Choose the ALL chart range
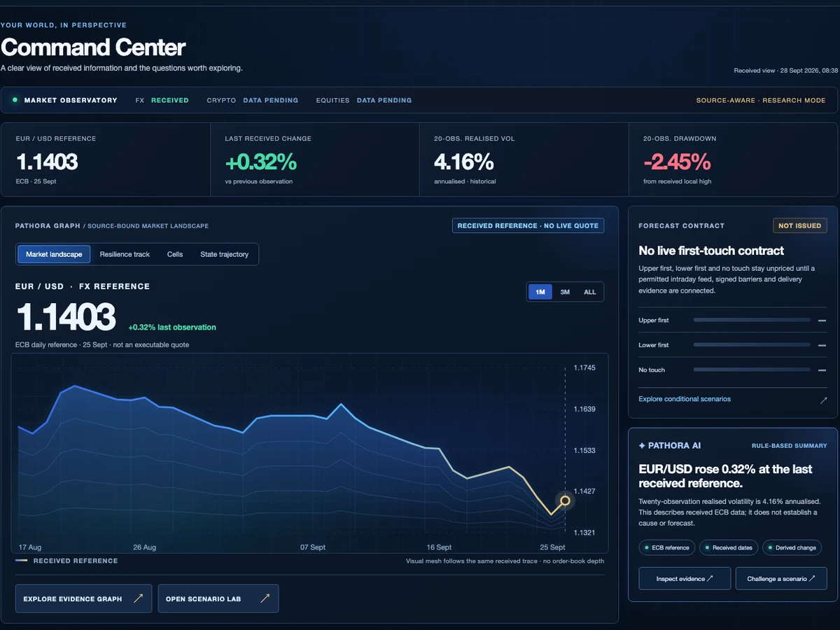The width and height of the screenshot is (840, 630). [590, 292]
